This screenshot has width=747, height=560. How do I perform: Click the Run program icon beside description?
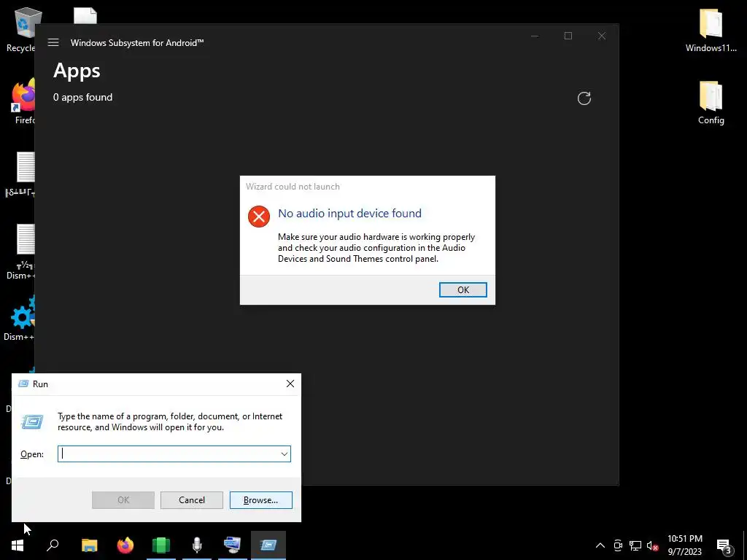tap(32, 421)
